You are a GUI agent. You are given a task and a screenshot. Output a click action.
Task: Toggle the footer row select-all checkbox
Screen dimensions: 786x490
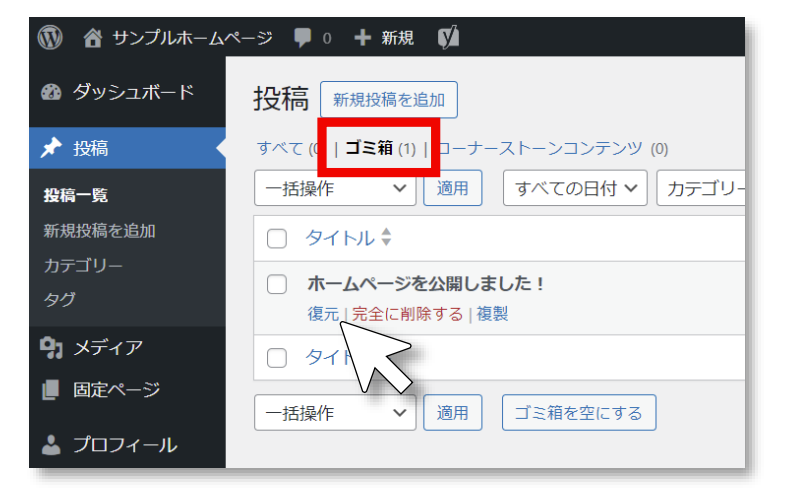click(278, 358)
